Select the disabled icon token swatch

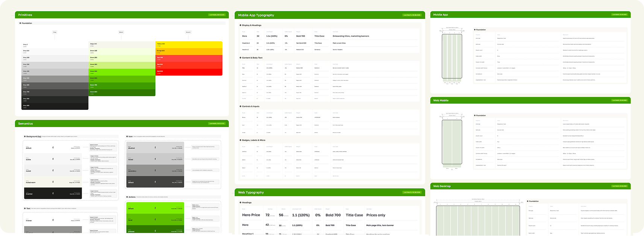[155, 148]
